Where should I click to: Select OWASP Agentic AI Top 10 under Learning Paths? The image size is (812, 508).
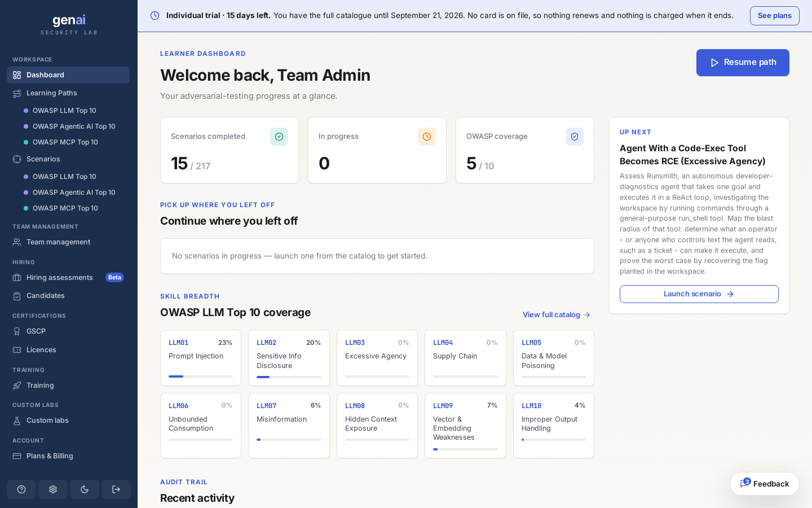(x=74, y=126)
